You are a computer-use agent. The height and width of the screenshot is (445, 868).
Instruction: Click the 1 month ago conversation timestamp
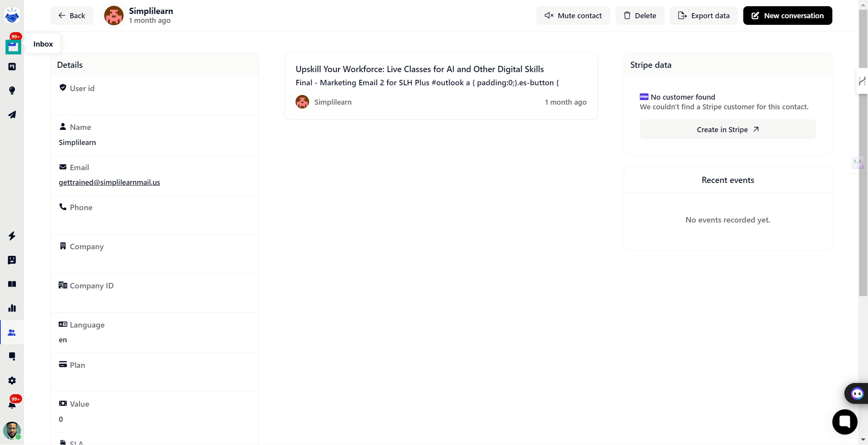[x=565, y=102]
